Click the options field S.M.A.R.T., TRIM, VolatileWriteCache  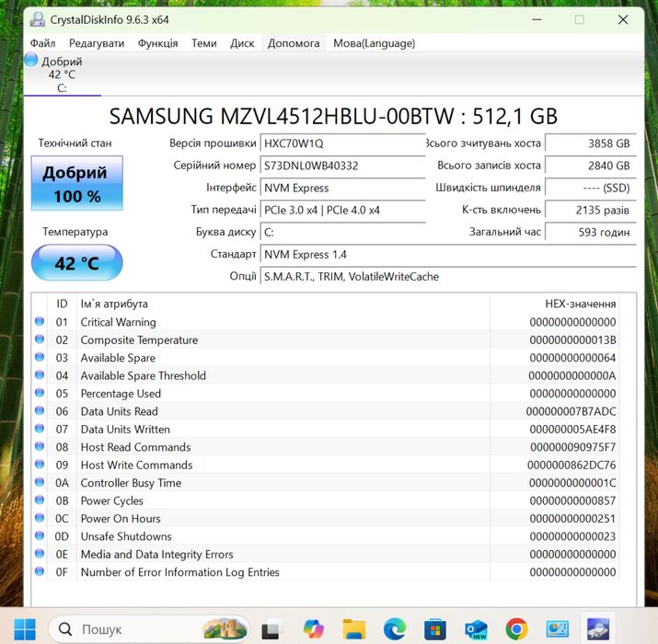coord(448,277)
